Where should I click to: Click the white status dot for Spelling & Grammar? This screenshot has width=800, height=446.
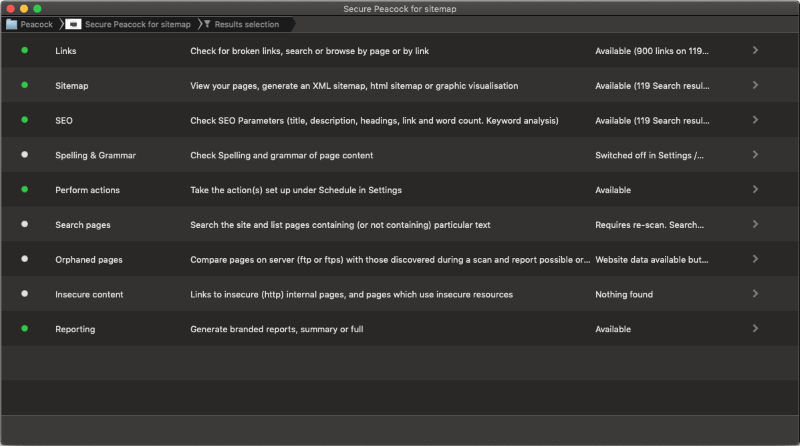pos(24,155)
